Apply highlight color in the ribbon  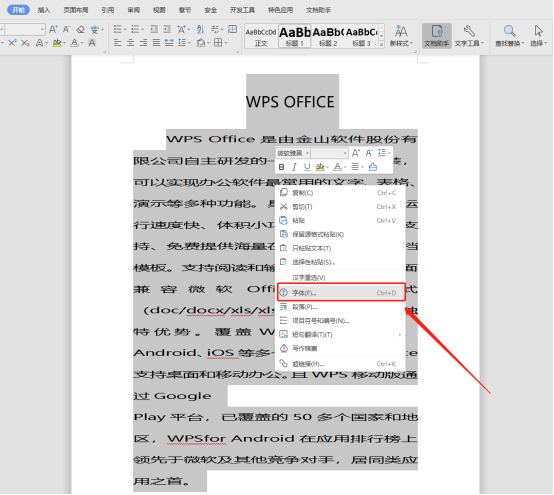pyautogui.click(x=57, y=43)
